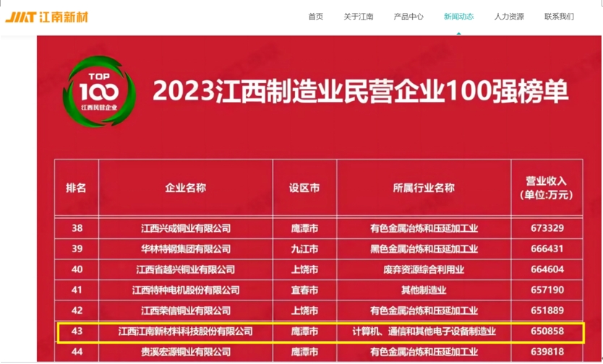Click the 江南新材 JMT logo
This screenshot has width=603, height=364.
pos(46,17)
